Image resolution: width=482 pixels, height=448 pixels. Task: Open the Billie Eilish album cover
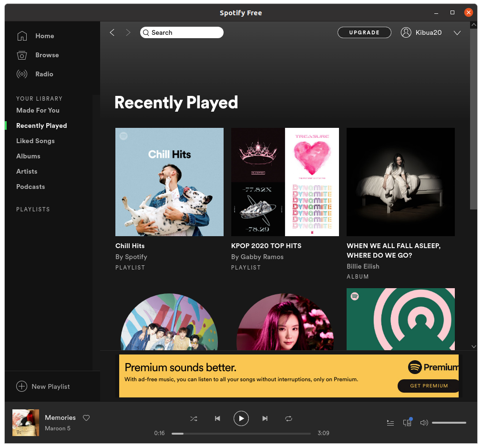(x=400, y=182)
